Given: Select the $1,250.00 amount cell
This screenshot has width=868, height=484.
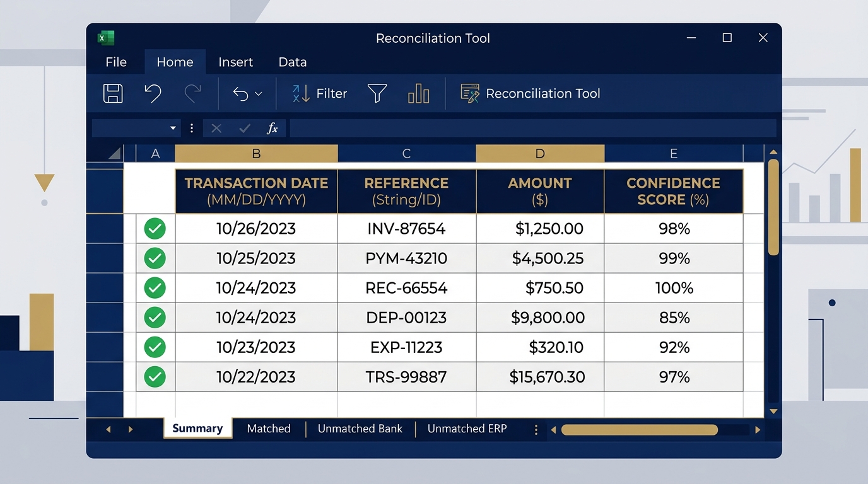Looking at the screenshot, I should point(540,229).
